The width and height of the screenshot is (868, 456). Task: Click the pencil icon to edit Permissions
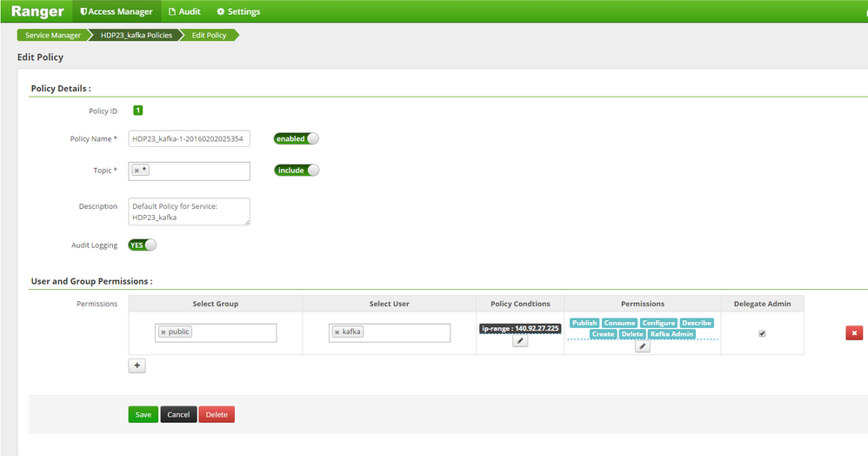[642, 347]
